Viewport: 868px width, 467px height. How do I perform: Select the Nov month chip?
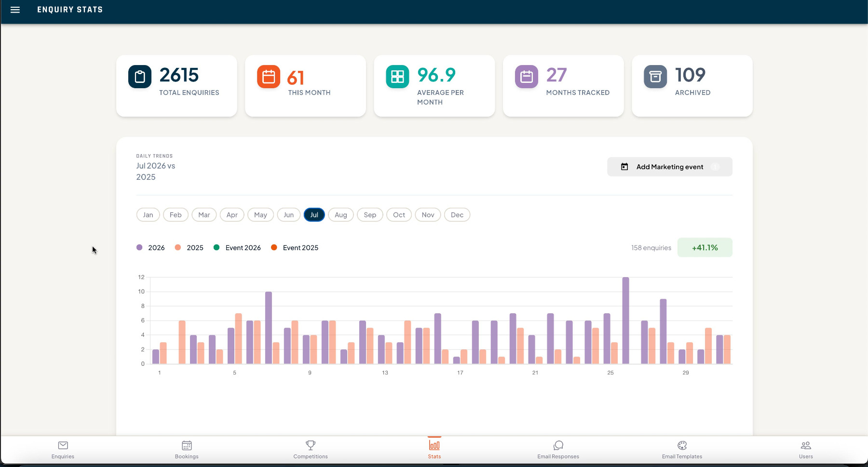(x=428, y=215)
